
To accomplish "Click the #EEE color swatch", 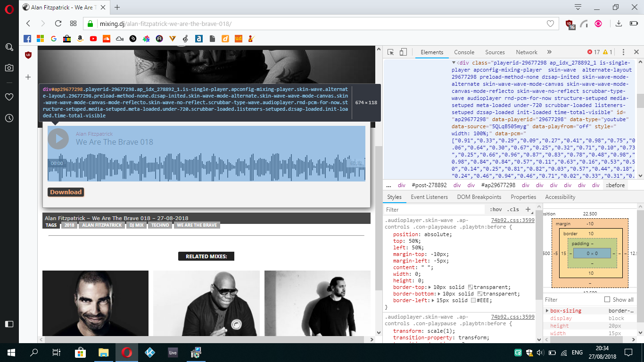I will coord(473,300).
